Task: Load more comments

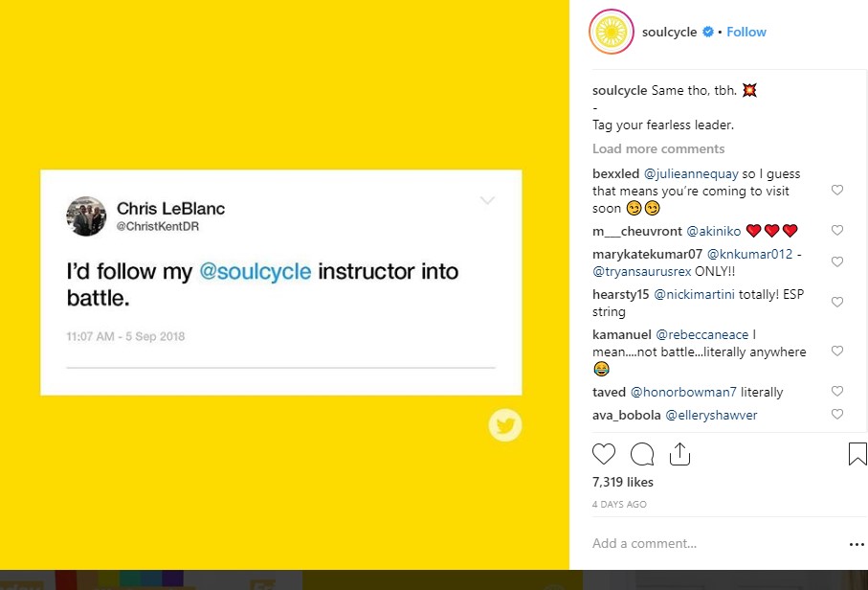Action: click(658, 148)
